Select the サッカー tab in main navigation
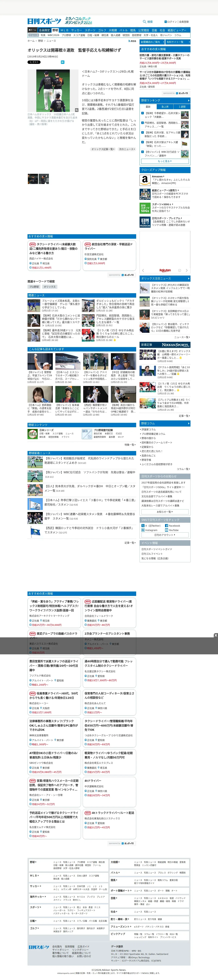The image size is (218, 980). coord(76,30)
